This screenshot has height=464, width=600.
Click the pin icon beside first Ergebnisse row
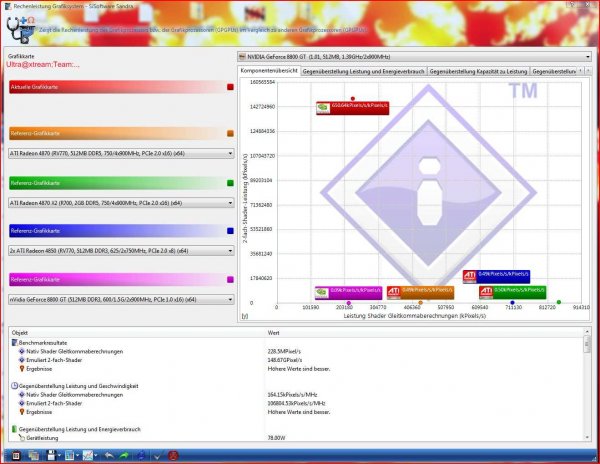[x=22, y=369]
